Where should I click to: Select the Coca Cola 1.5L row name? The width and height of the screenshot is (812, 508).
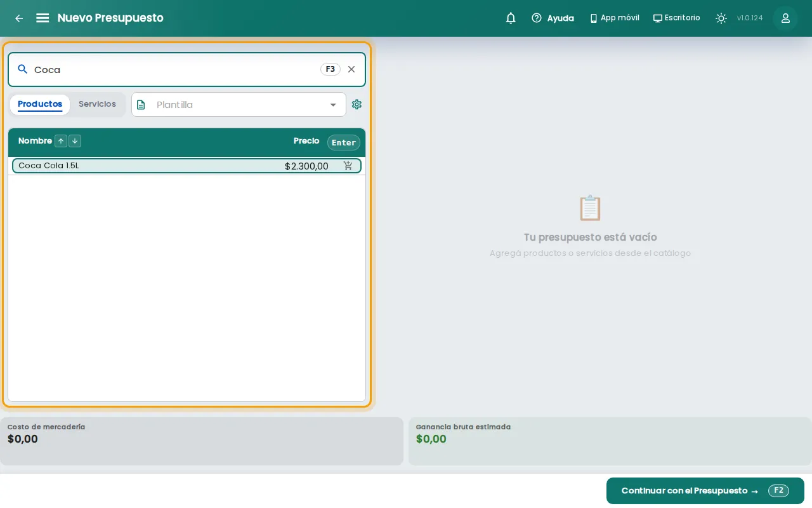tap(49, 166)
